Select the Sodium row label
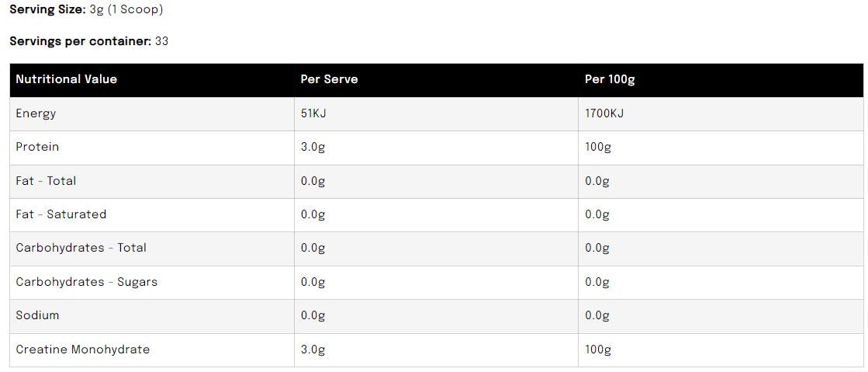This screenshot has height=372, width=868. (37, 315)
